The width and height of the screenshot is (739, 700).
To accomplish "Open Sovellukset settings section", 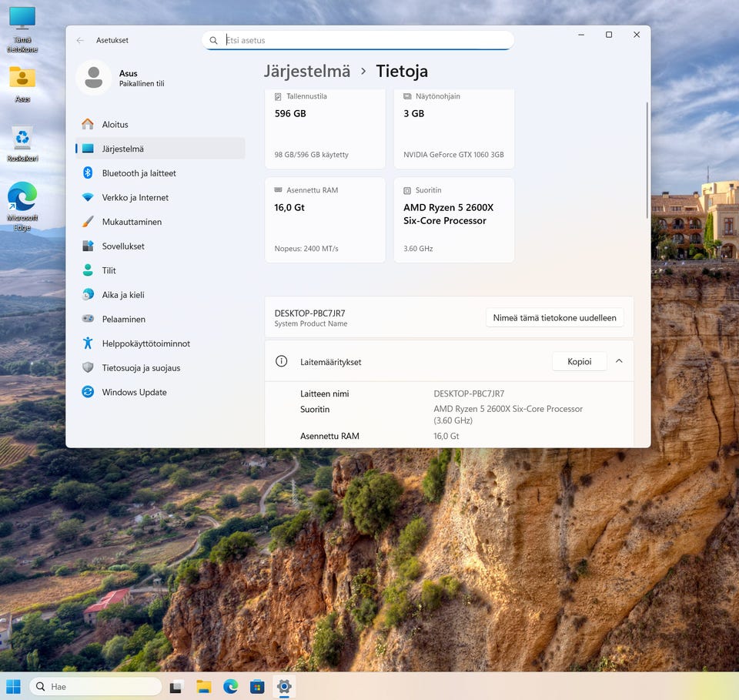I will click(x=160, y=246).
